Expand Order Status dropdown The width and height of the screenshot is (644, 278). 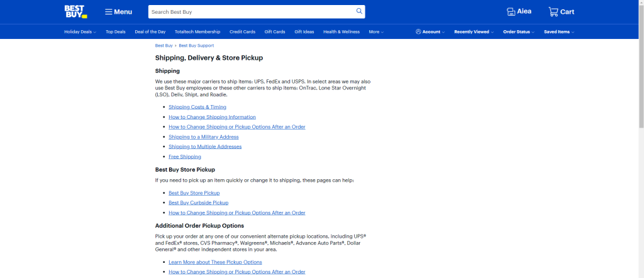coord(519,31)
